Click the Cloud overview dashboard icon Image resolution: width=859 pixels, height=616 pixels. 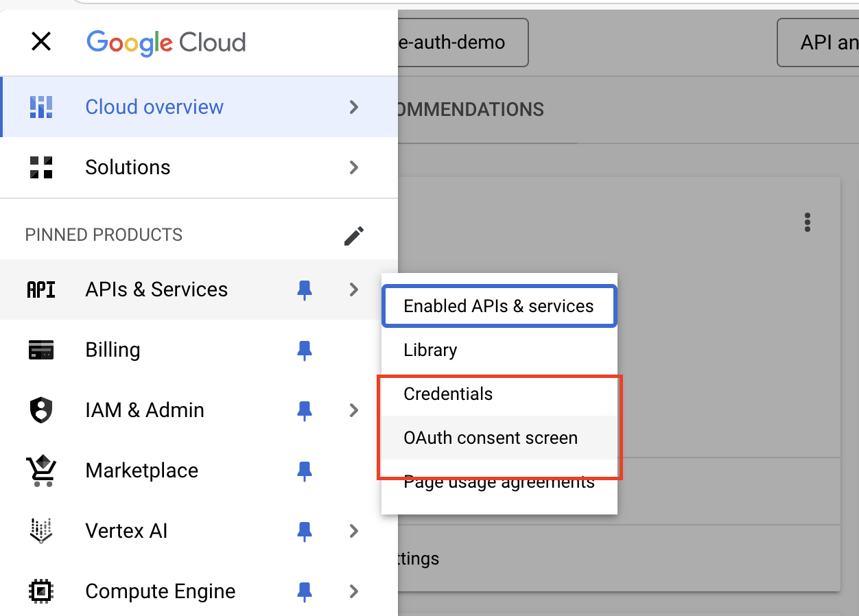coord(41,107)
